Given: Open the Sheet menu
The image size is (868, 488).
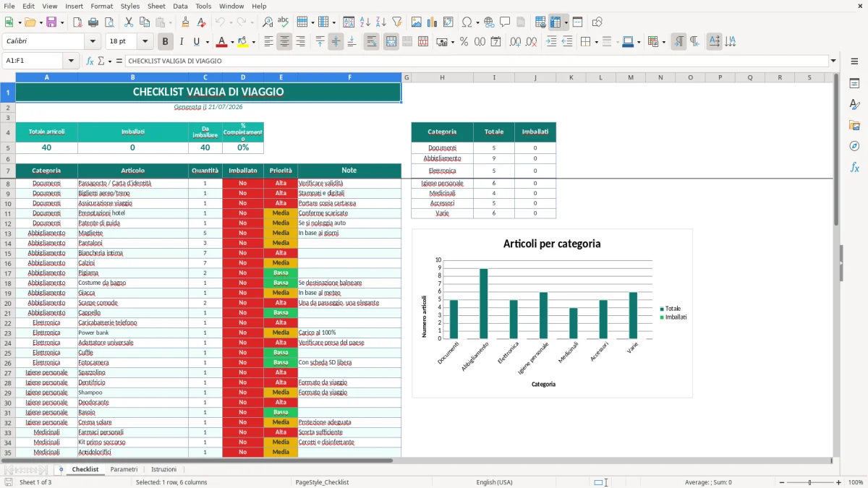Looking at the screenshot, I should click(x=156, y=6).
